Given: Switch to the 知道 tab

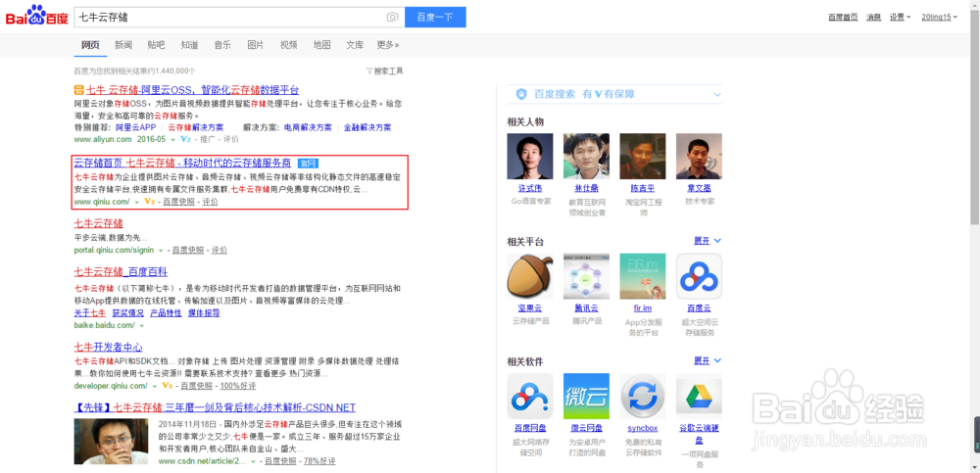Looking at the screenshot, I should coord(189,44).
